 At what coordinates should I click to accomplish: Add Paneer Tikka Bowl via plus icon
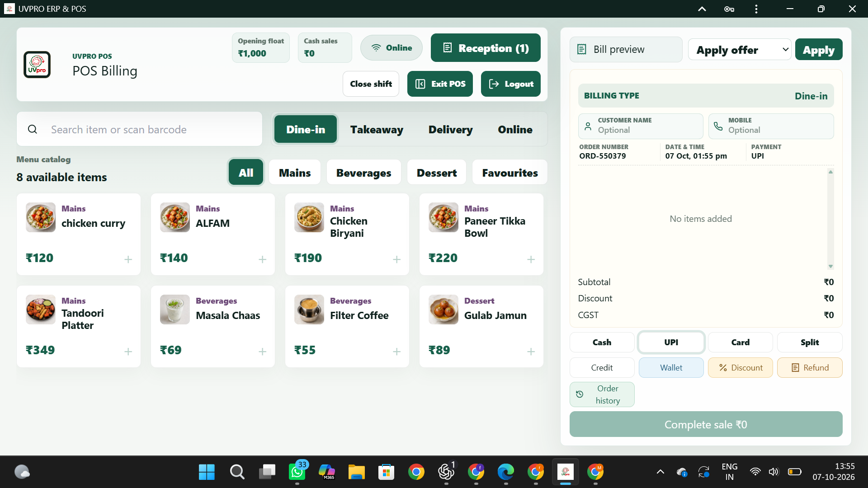coord(531,259)
